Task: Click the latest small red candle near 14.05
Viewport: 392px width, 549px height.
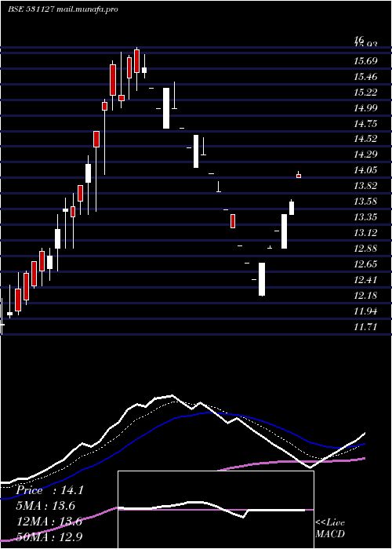Action: click(299, 176)
